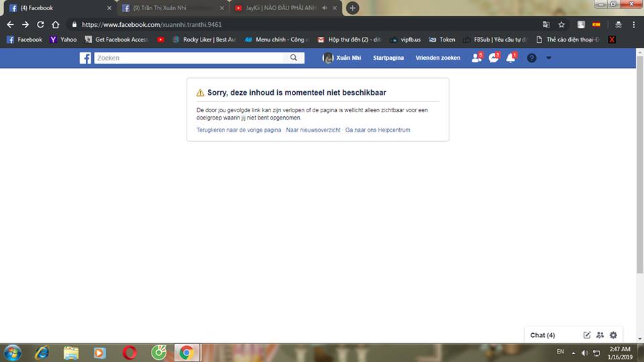This screenshot has height=362, width=644.
Task: Open the Facebook Messenger messages icon
Action: (494, 58)
